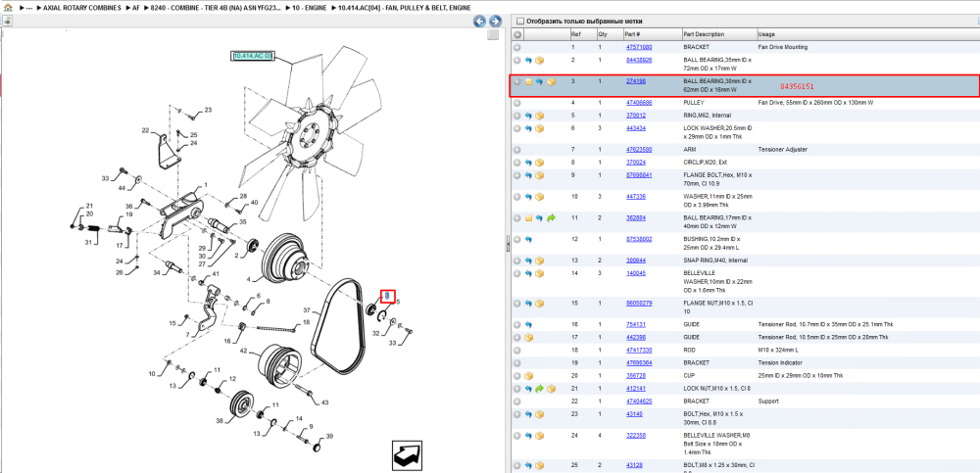Screen dimensions: 980x473
Task: Open the '---' breadcrumb item
Action: (28, 8)
